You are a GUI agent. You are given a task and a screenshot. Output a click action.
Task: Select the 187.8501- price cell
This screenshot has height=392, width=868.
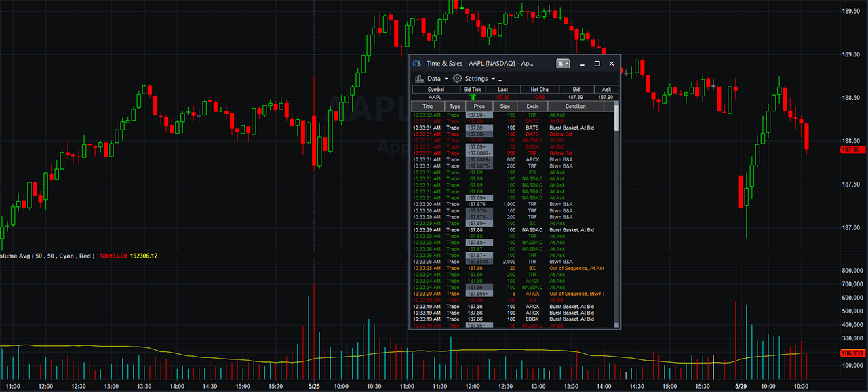pos(479,262)
